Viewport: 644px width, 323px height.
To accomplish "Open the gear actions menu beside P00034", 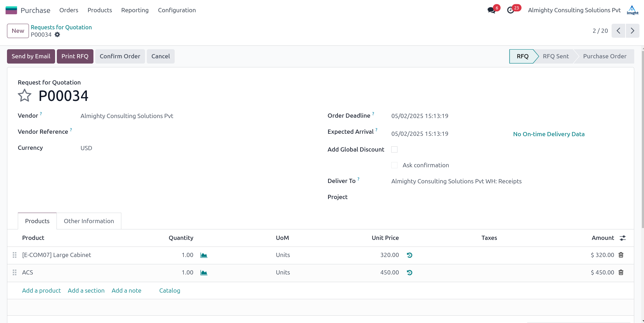I will (x=58, y=35).
